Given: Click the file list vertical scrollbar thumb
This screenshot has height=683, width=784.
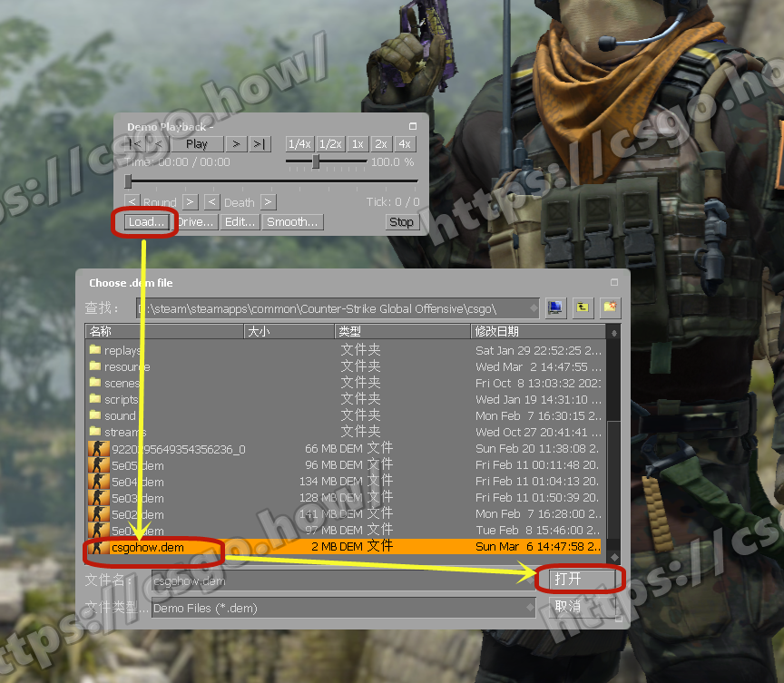Looking at the screenshot, I should point(613,483).
